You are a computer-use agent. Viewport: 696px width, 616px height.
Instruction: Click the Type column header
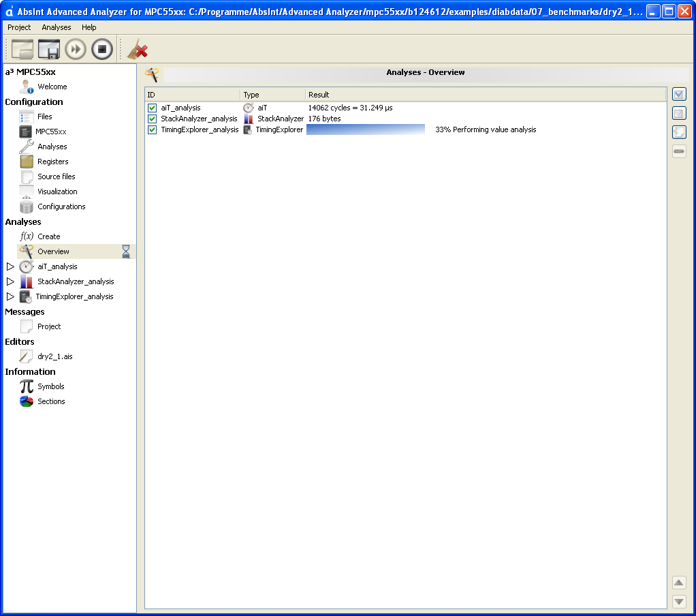273,95
